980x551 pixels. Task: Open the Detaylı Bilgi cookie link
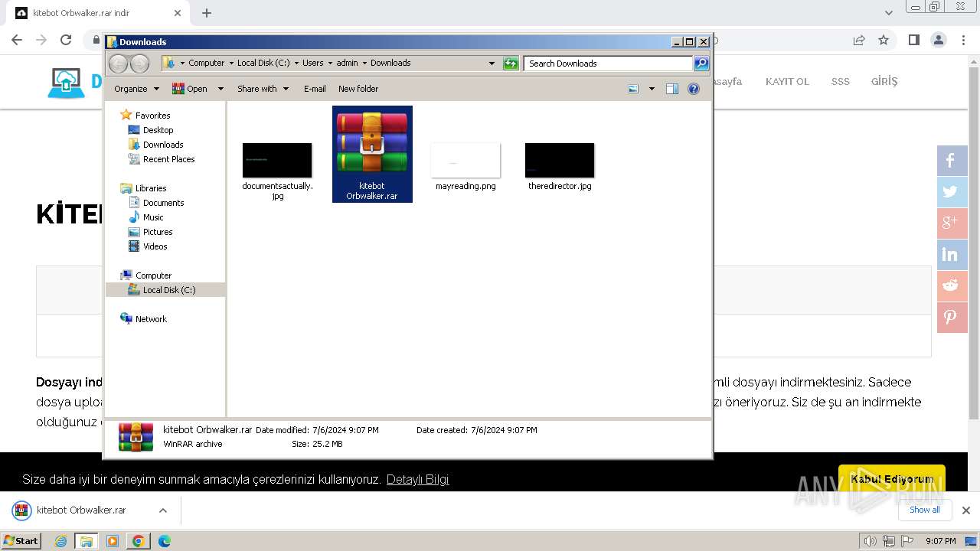(x=417, y=480)
